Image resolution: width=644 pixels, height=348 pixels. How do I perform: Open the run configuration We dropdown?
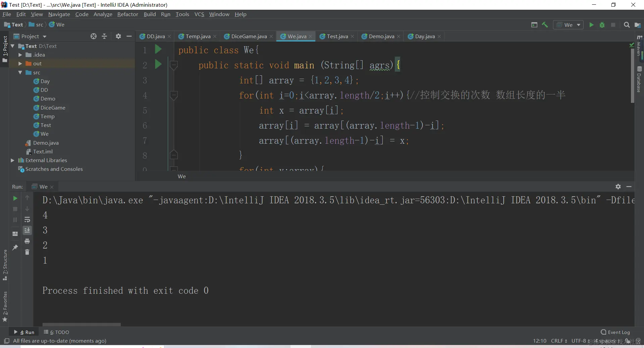pos(569,25)
